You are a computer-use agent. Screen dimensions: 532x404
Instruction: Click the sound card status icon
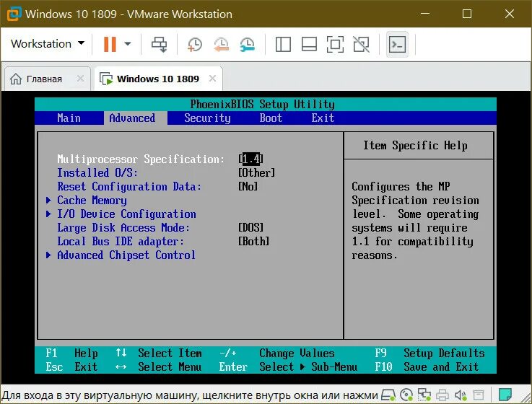[x=461, y=395]
